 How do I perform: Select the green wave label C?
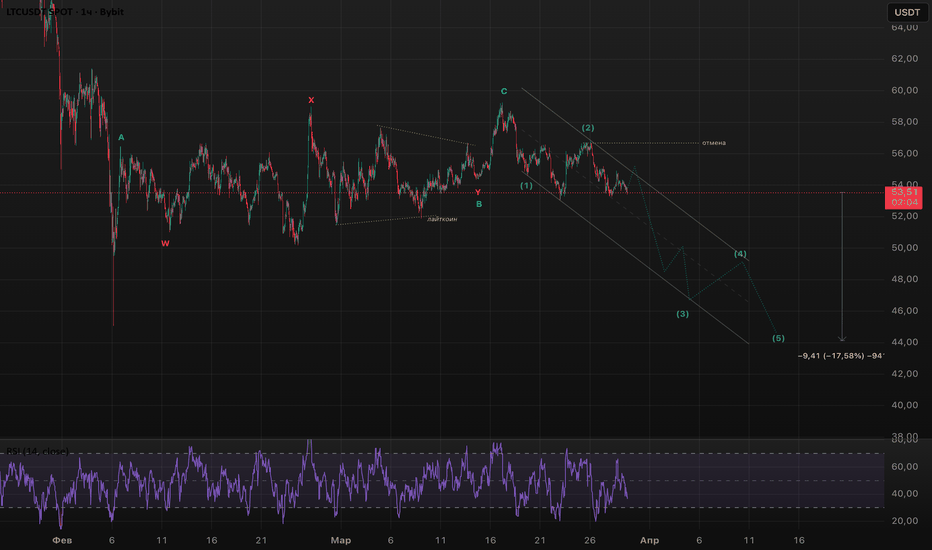point(504,91)
